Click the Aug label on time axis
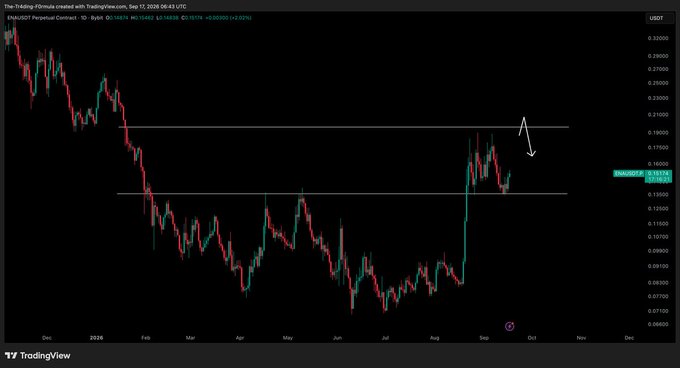680x368 pixels. point(434,338)
